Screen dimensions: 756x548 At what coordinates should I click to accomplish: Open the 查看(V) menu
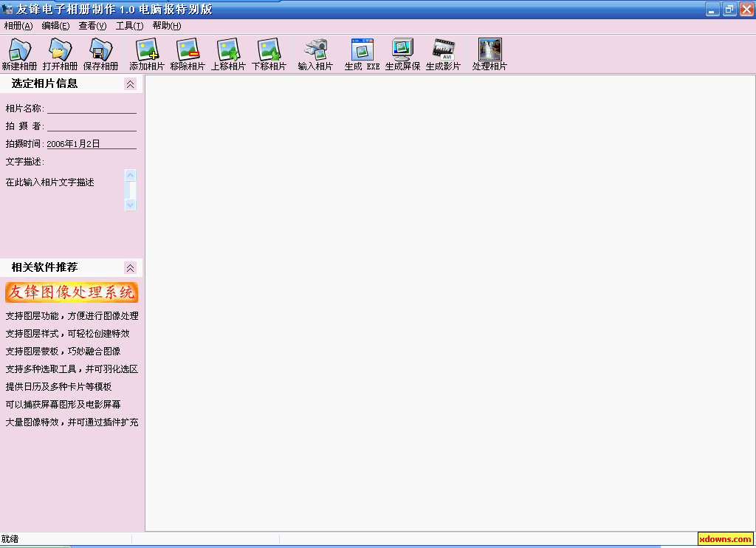[92, 26]
